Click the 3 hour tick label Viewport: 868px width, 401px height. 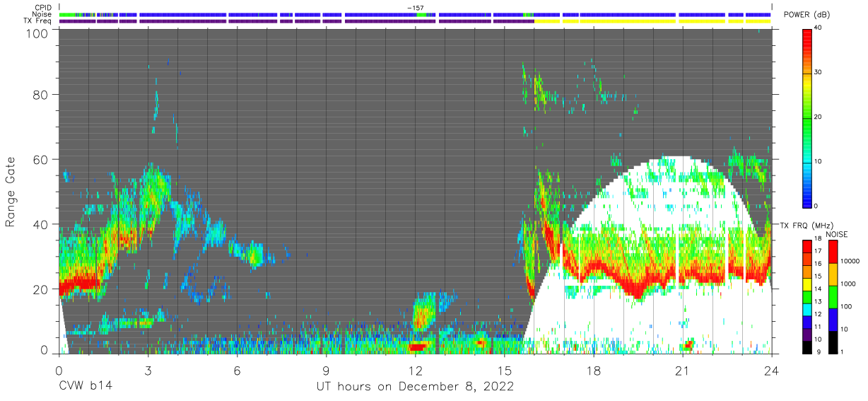[x=148, y=370]
